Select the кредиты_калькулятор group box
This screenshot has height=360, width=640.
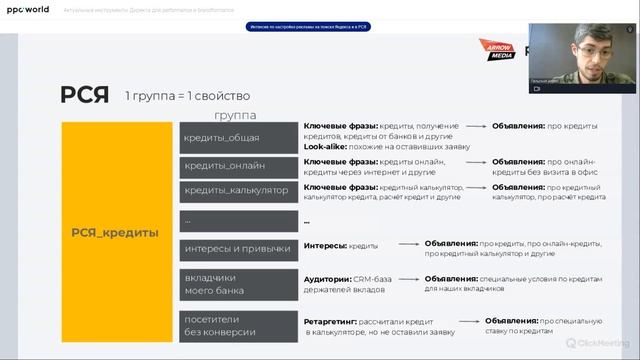click(239, 192)
